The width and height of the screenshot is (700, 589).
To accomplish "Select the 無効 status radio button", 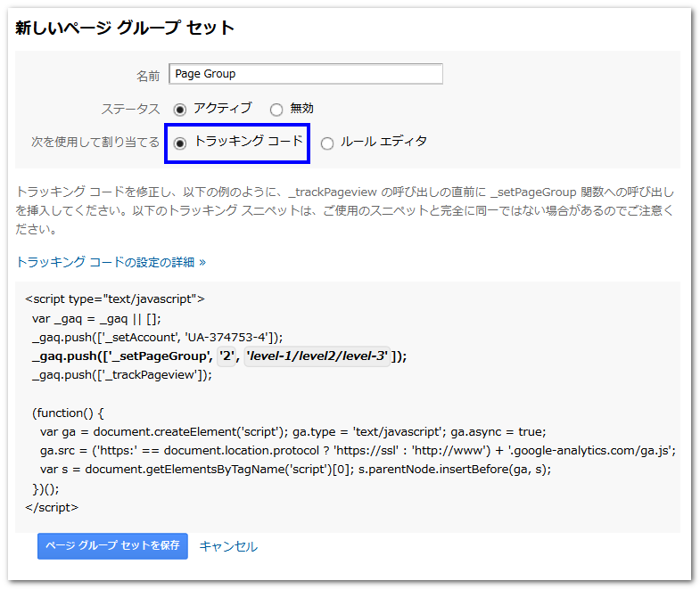I will (x=276, y=110).
